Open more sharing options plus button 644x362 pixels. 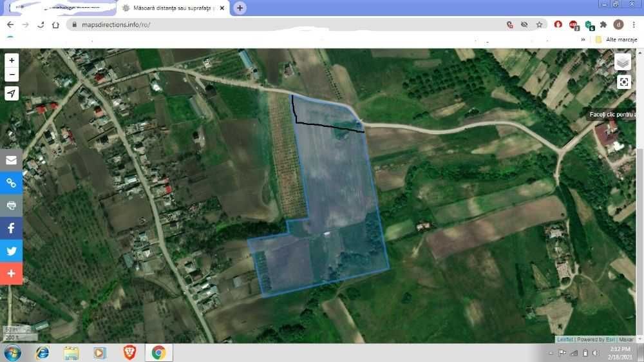click(11, 274)
